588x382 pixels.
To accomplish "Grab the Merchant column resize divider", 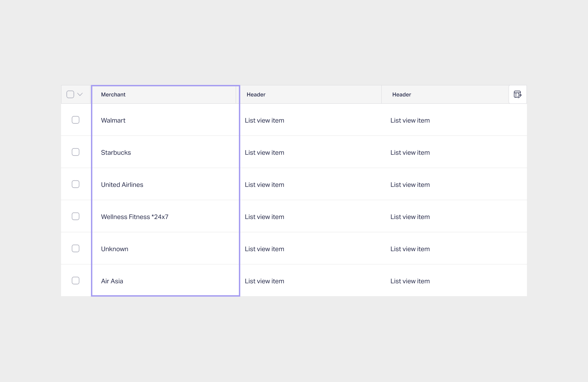I will point(236,95).
